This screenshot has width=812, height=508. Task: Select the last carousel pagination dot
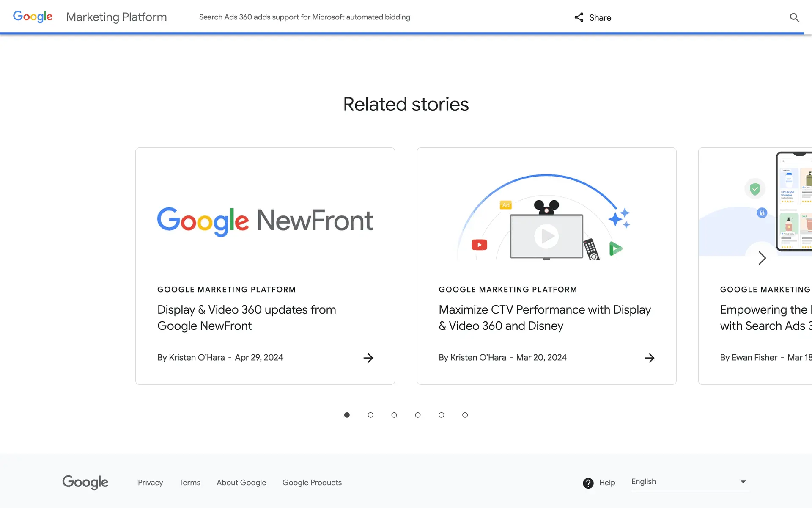coord(465,415)
